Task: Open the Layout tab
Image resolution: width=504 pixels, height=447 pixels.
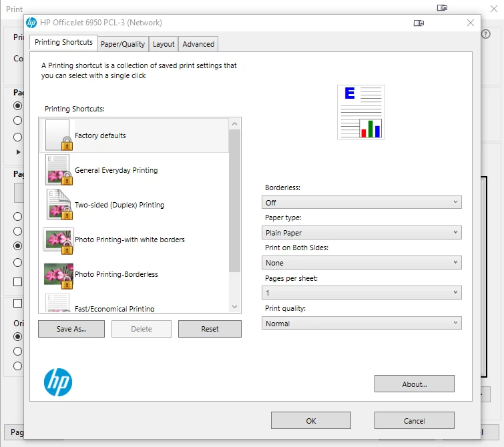Action: coord(164,44)
